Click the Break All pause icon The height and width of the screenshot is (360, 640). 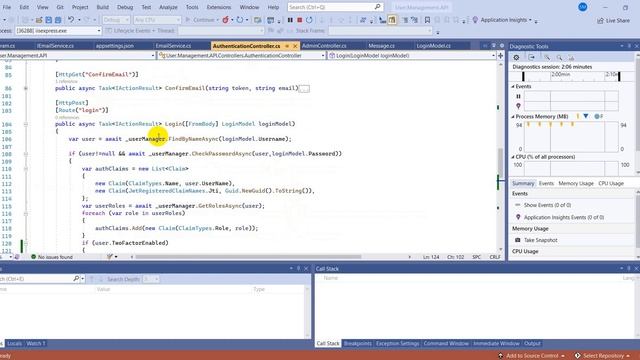click(x=290, y=20)
